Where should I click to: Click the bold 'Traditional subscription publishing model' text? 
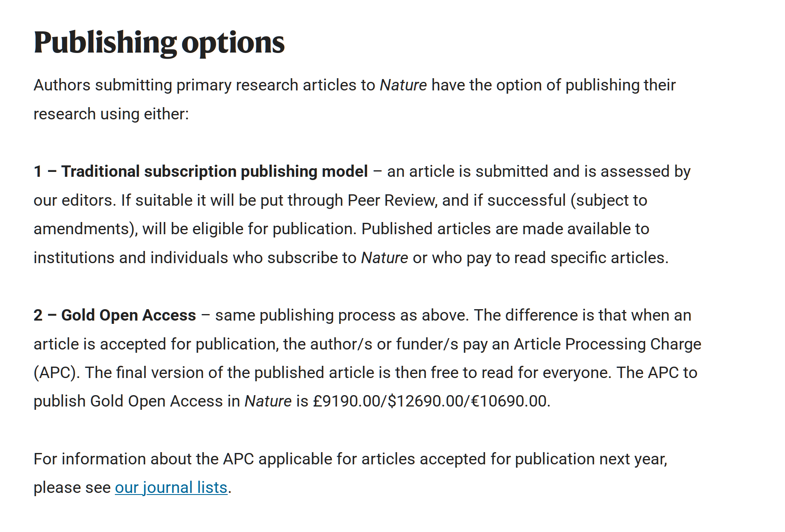pos(214,171)
